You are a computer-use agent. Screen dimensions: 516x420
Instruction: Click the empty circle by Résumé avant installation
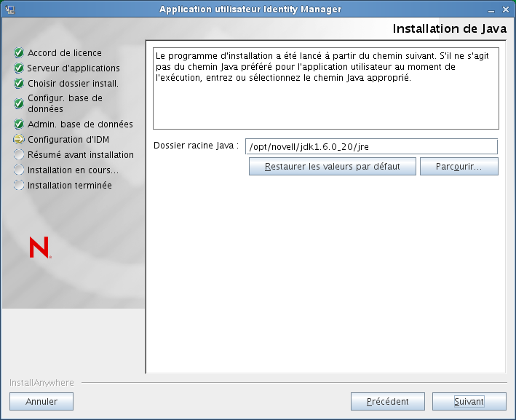pos(19,154)
